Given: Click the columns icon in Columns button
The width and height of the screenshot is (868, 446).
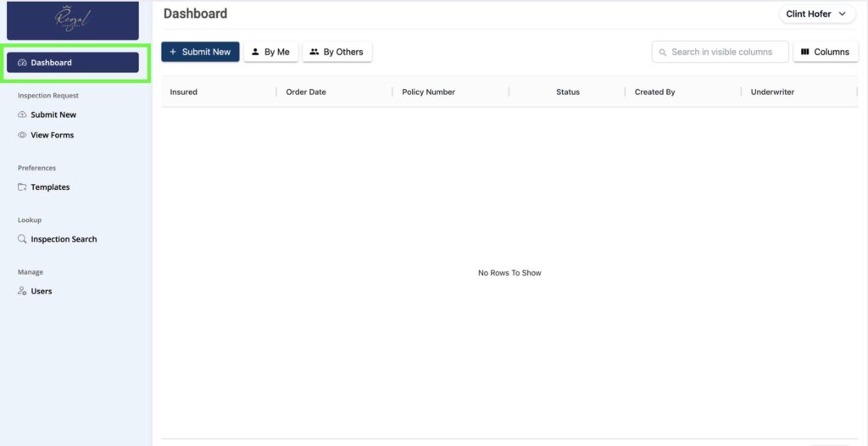Looking at the screenshot, I should click(804, 52).
